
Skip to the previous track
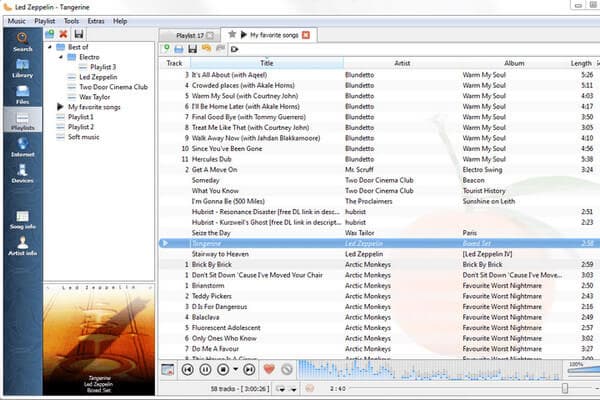click(x=188, y=369)
